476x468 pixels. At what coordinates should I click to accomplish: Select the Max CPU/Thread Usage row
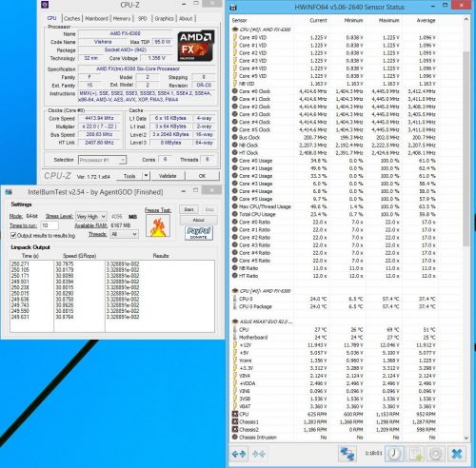(x=334, y=206)
